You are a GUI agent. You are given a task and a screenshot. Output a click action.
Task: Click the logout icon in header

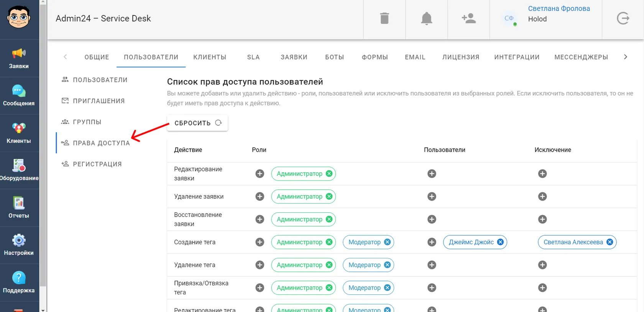623,18
